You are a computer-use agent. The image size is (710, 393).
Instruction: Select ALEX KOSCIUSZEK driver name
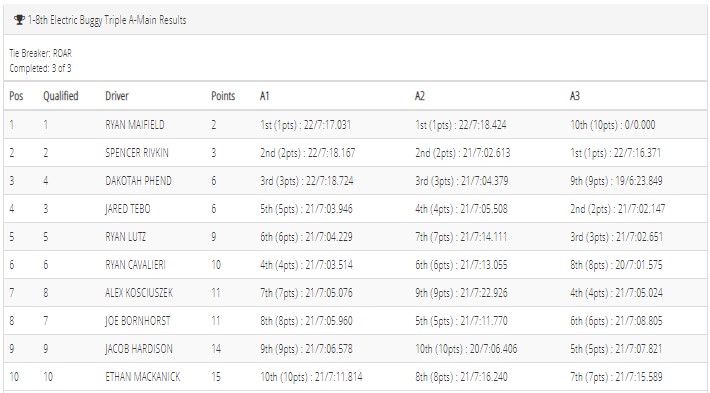(139, 293)
